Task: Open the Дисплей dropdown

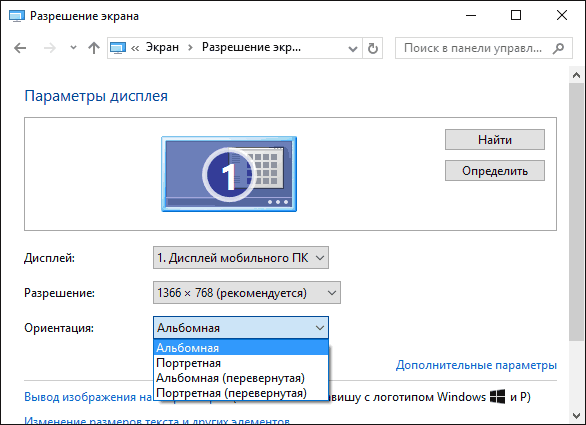Action: point(241,258)
